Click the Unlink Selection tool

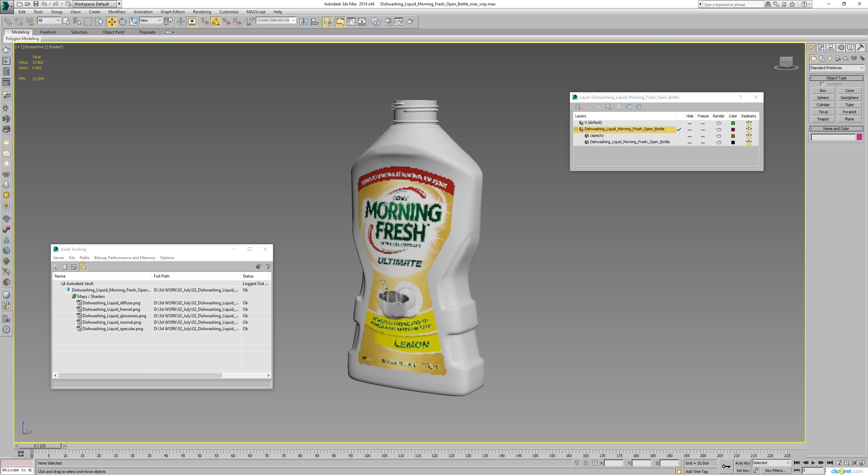19,22
